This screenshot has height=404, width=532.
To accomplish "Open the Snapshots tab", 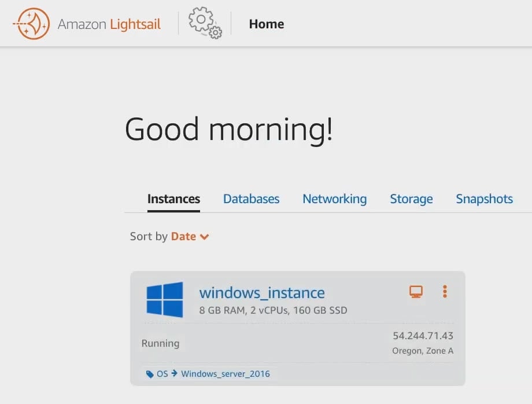I will pyautogui.click(x=484, y=199).
